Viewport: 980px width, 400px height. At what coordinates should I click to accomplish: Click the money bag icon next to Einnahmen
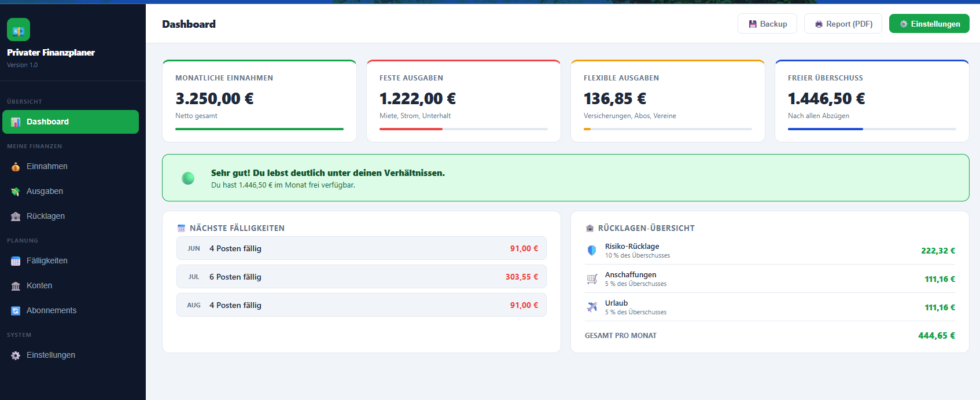coord(16,167)
